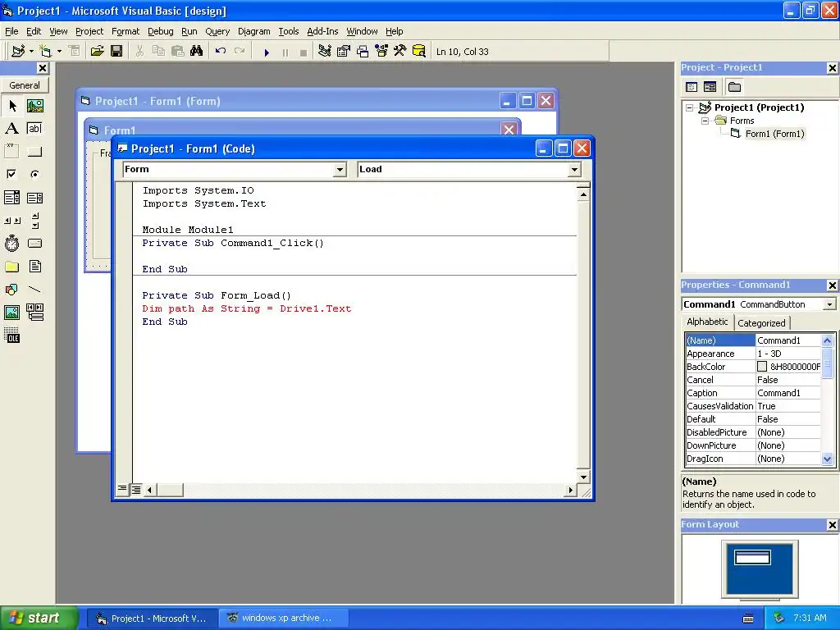Select the horizontal scrollbar control tool
The image size is (840, 630).
pos(11,221)
